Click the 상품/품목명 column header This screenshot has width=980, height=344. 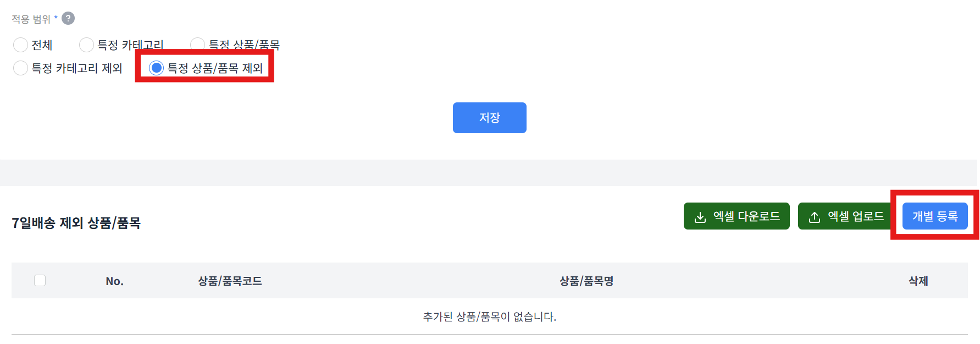(586, 281)
